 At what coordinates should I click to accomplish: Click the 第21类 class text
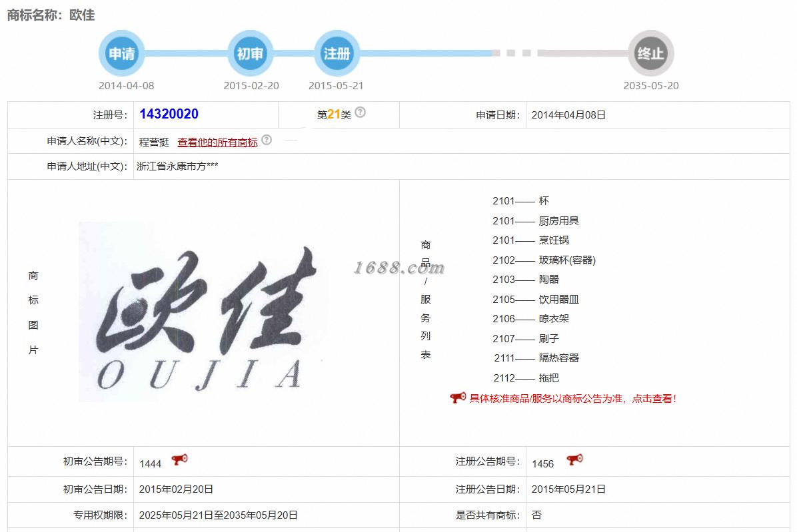click(x=334, y=115)
